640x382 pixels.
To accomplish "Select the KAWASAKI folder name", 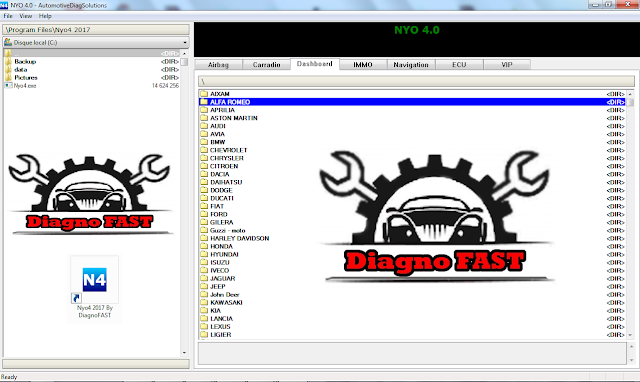I will click(x=226, y=302).
